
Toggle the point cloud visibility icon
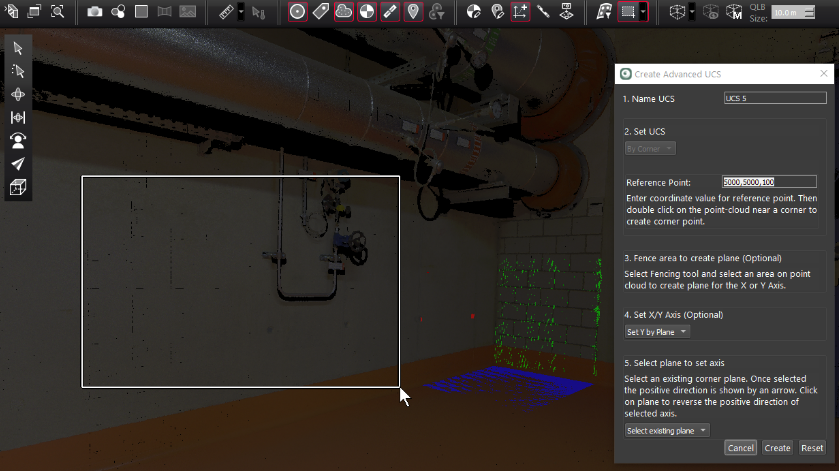pos(343,12)
